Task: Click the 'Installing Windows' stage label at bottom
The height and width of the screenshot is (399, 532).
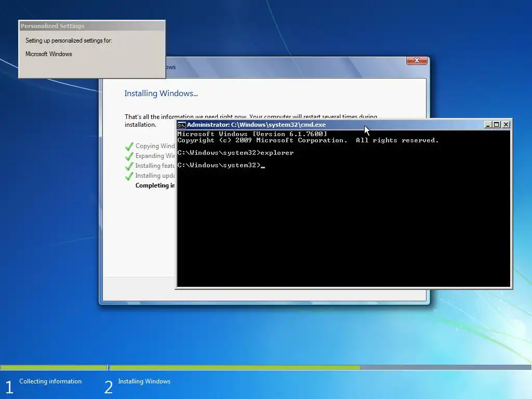Action: [x=144, y=381]
